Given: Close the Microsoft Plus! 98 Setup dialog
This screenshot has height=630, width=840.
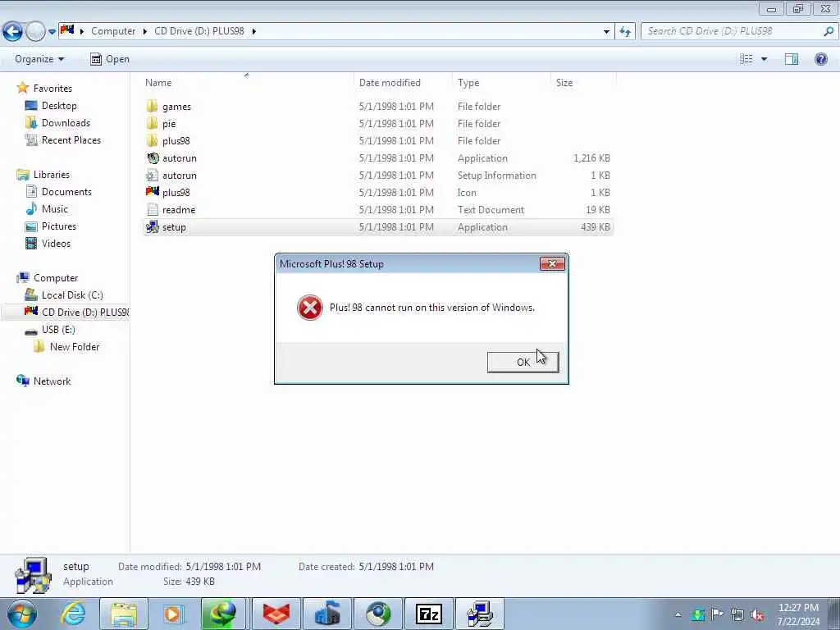Looking at the screenshot, I should (x=552, y=263).
